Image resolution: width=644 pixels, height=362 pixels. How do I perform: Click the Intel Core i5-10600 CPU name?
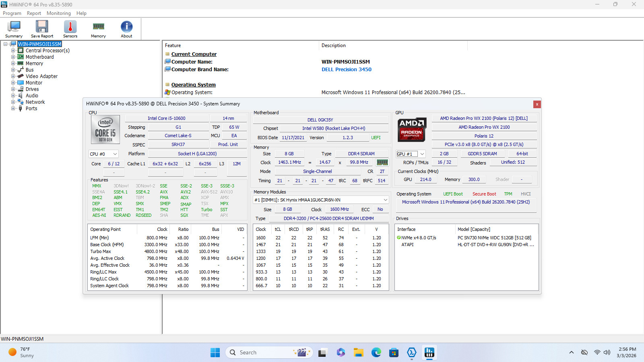pos(167,118)
